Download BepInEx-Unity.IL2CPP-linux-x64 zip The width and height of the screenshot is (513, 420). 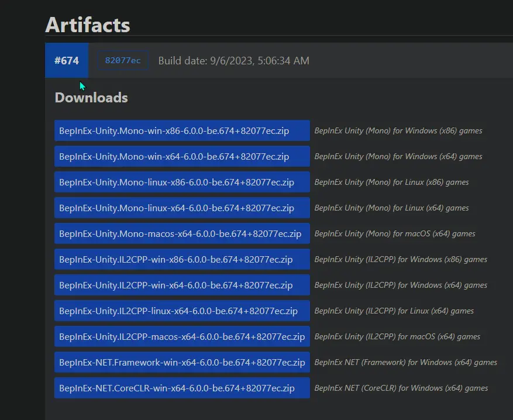(182, 311)
